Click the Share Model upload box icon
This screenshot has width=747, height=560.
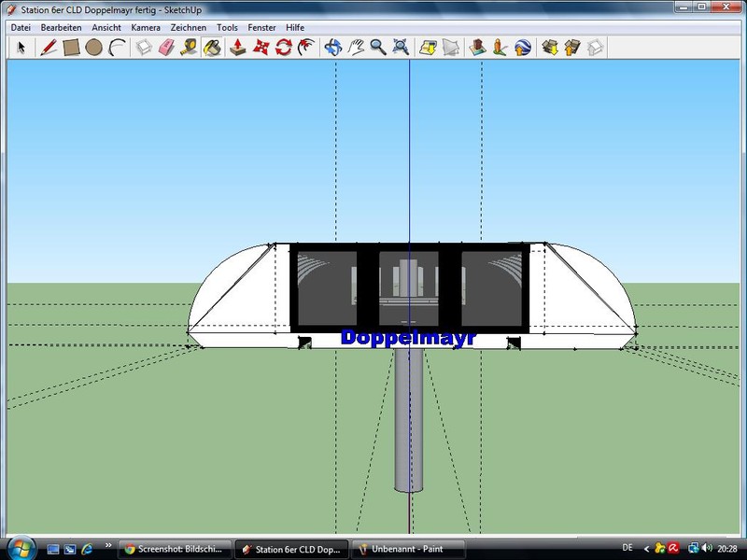coord(572,48)
